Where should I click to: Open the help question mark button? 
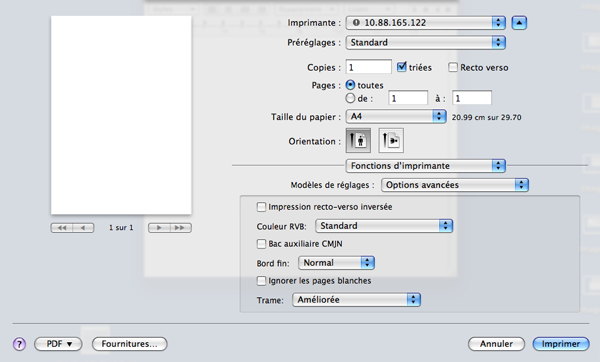(x=19, y=344)
